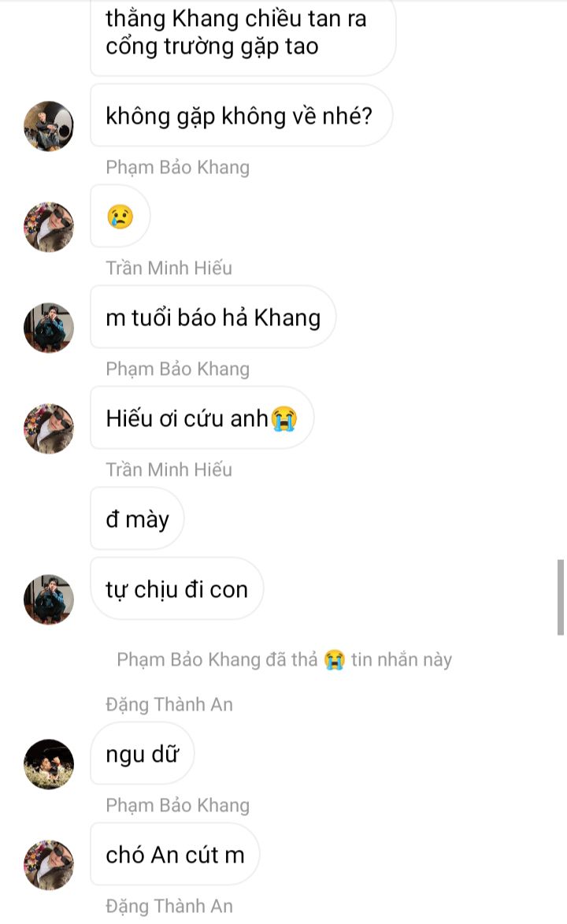Tap the 'Hiếu ơi cứu anh' bubble
Viewport: 567px width, 924px height.
coord(202,417)
